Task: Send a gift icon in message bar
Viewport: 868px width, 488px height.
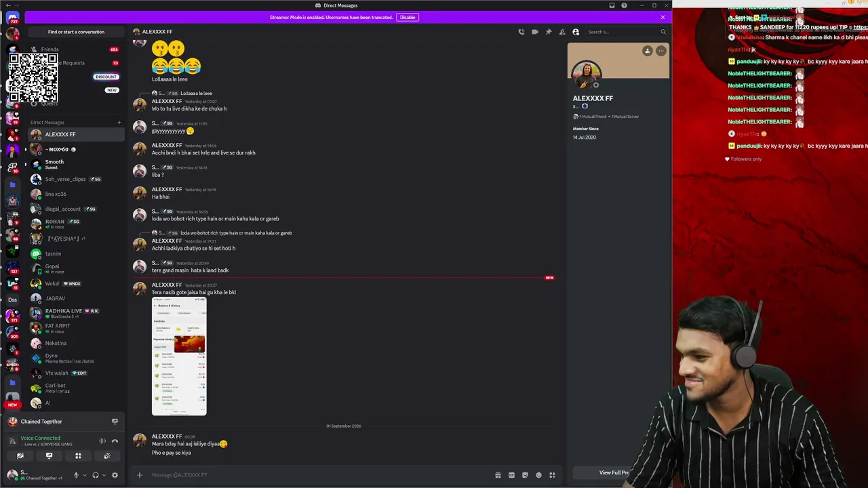Action: coord(498,475)
